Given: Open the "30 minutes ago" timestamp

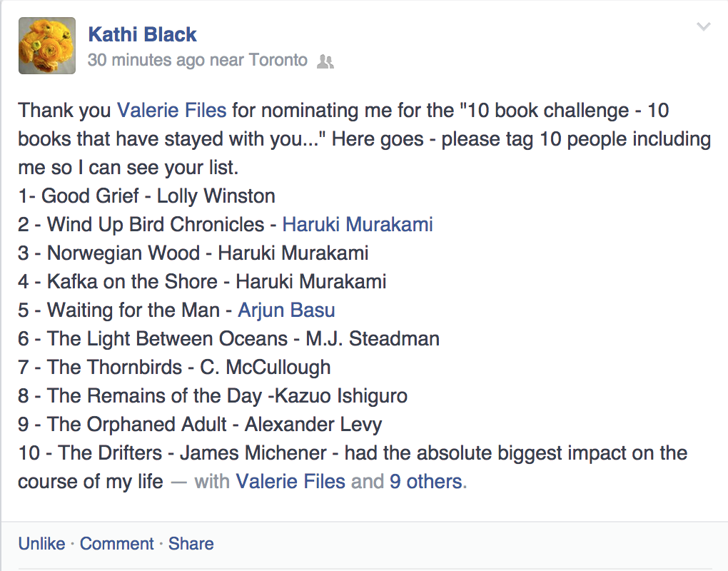Looking at the screenshot, I should coord(146,61).
